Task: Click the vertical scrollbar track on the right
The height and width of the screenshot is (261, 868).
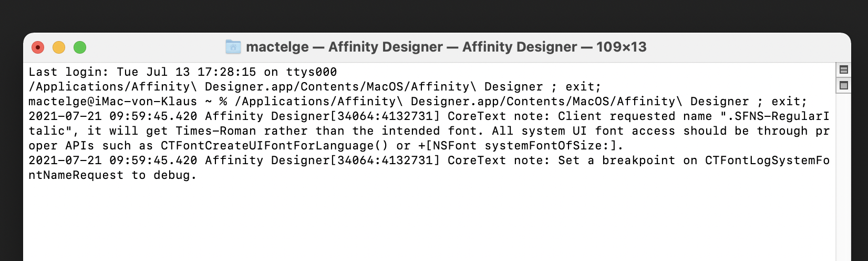Action: [x=844, y=176]
